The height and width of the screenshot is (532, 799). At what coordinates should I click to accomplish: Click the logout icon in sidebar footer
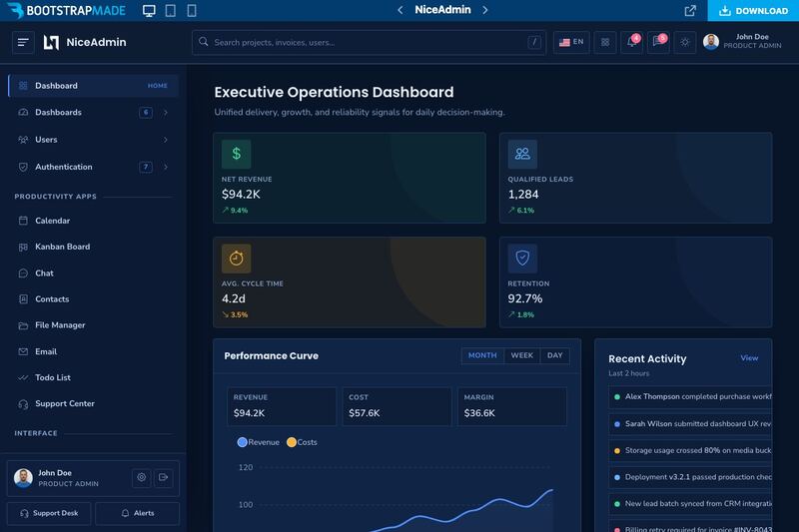(x=163, y=477)
